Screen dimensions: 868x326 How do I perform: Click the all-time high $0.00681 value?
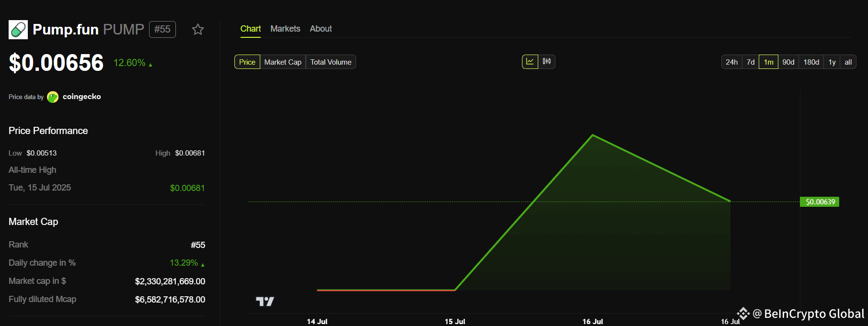(x=187, y=188)
